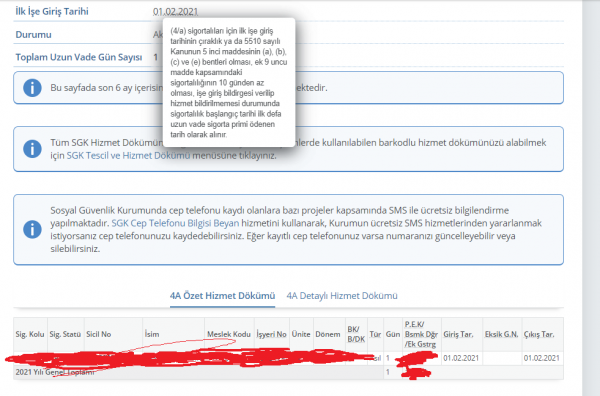Image resolution: width=600 pixels, height=396 pixels.
Task: Click info icon beside 'Bu sayfada son 6 ay' notice
Action: point(32,88)
